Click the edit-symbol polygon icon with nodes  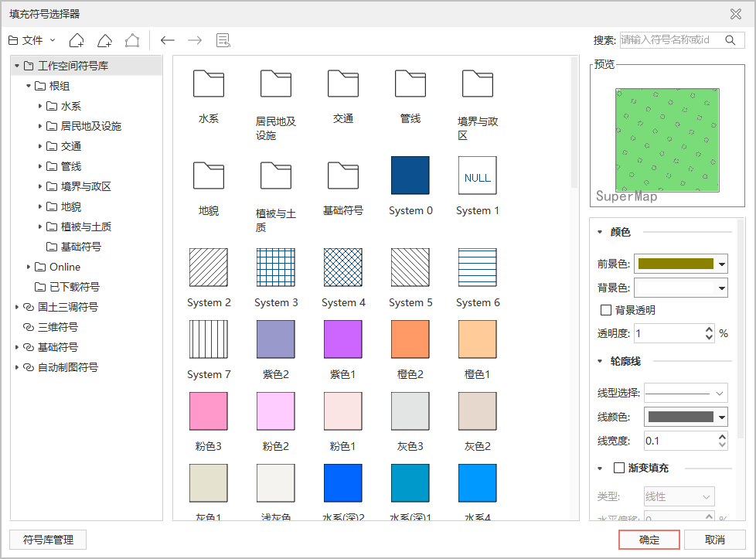(132, 40)
